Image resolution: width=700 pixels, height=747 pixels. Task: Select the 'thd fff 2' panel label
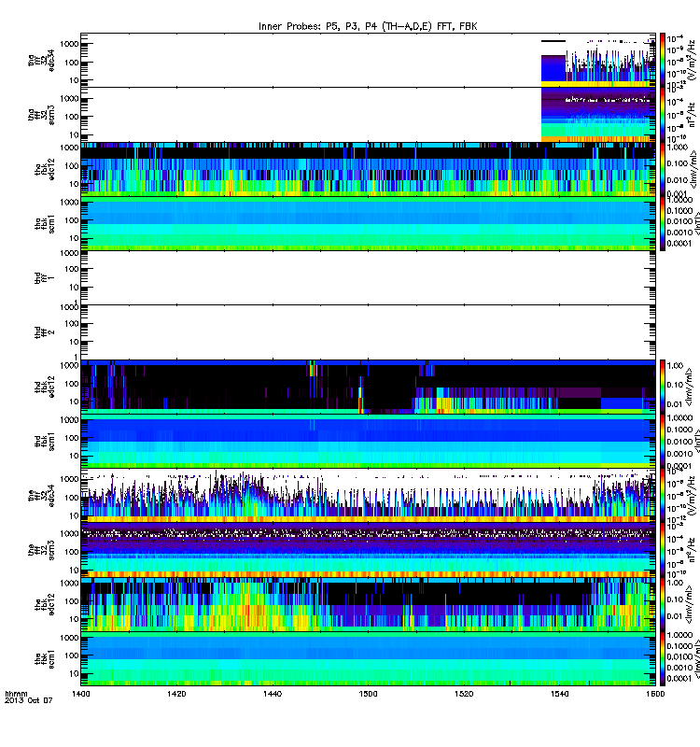[x=45, y=332]
